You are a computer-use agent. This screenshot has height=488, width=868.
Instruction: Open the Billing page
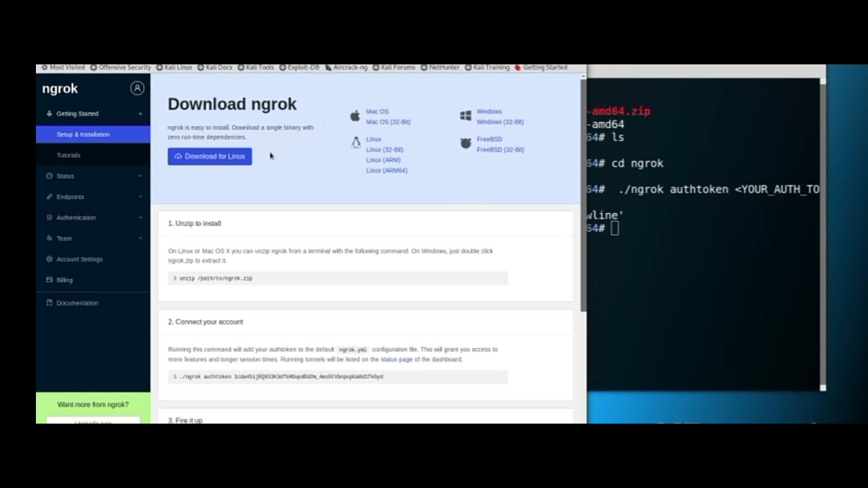pyautogui.click(x=64, y=280)
